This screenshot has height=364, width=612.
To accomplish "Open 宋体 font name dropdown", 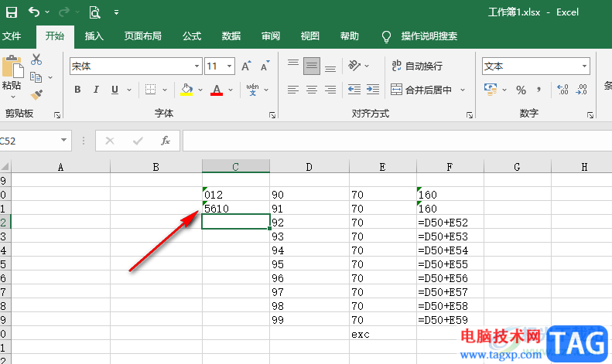I will click(197, 66).
